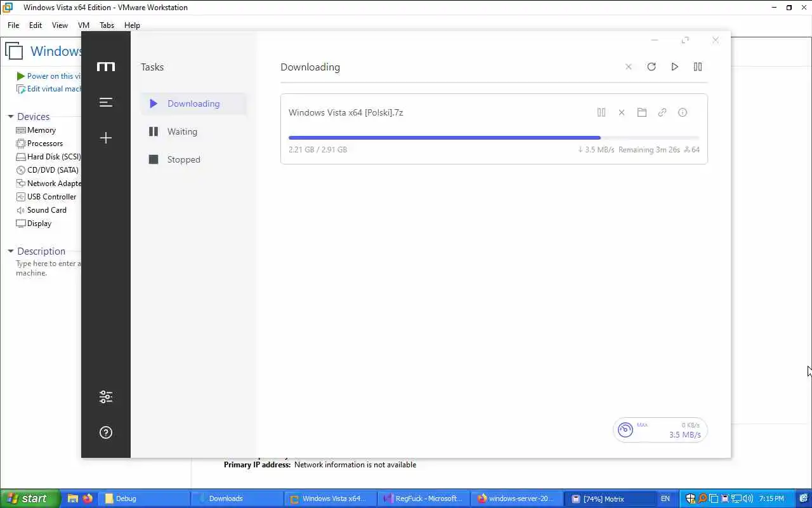Switch to [74%] Motrix taskbar button
Viewport: 812px width, 508px height.
pyautogui.click(x=611, y=498)
